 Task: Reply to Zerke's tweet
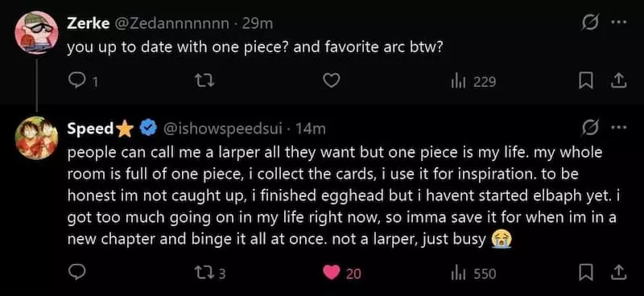[76, 82]
